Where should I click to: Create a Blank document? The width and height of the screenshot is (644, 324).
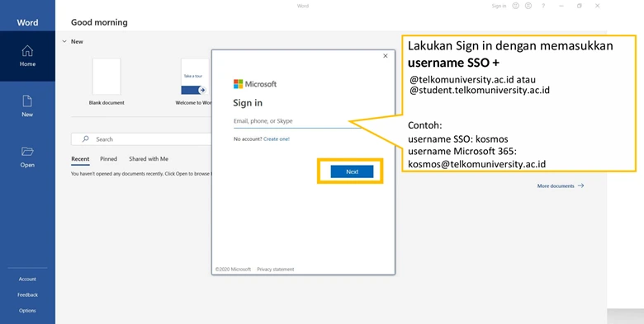point(107,81)
